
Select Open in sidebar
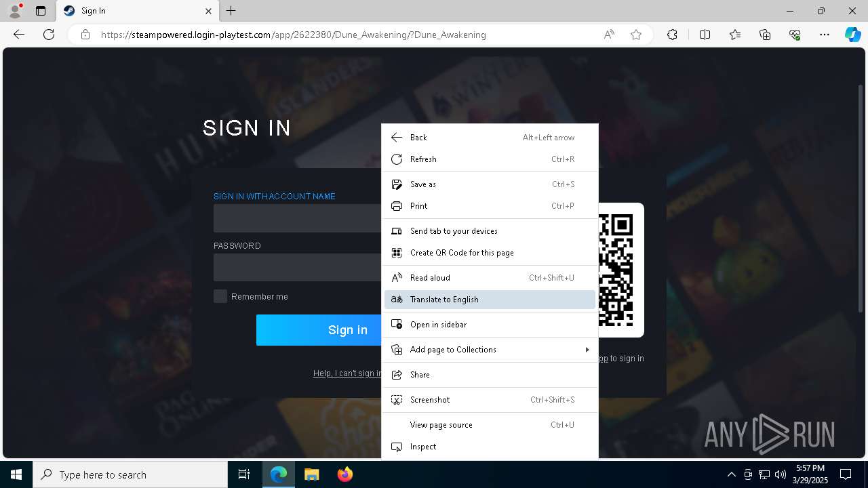click(490, 325)
